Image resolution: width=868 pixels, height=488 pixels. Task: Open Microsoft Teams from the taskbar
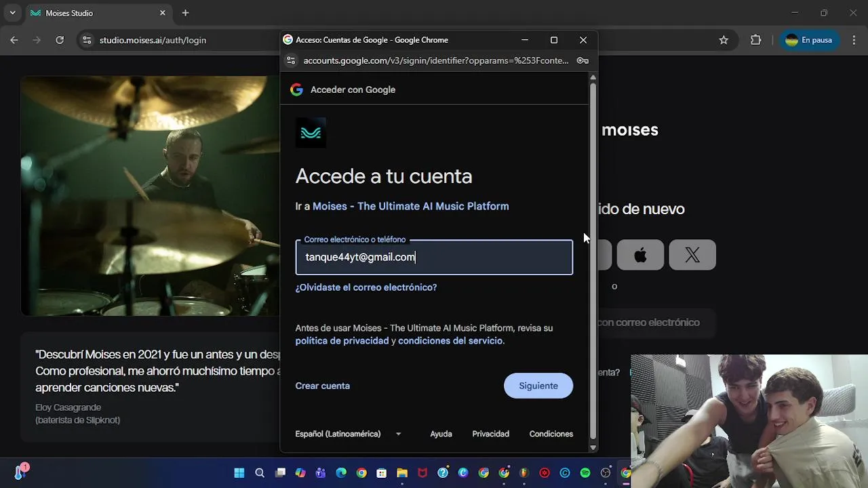(321, 473)
